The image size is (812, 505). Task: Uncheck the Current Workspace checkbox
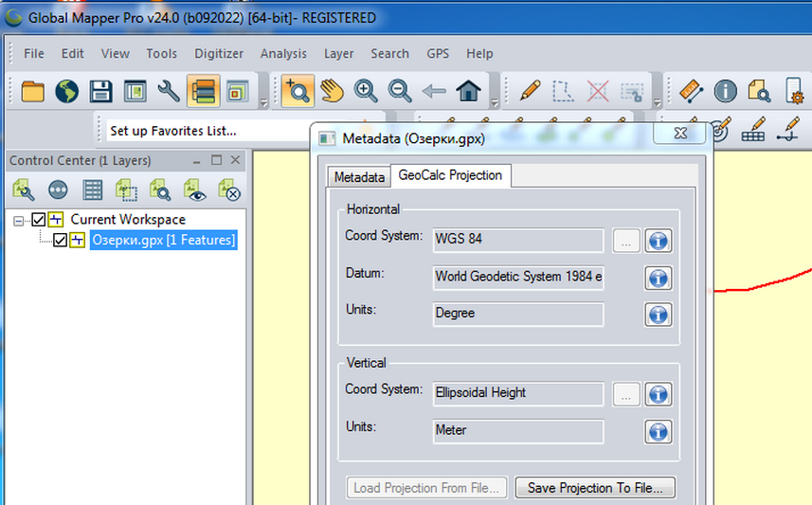[38, 220]
